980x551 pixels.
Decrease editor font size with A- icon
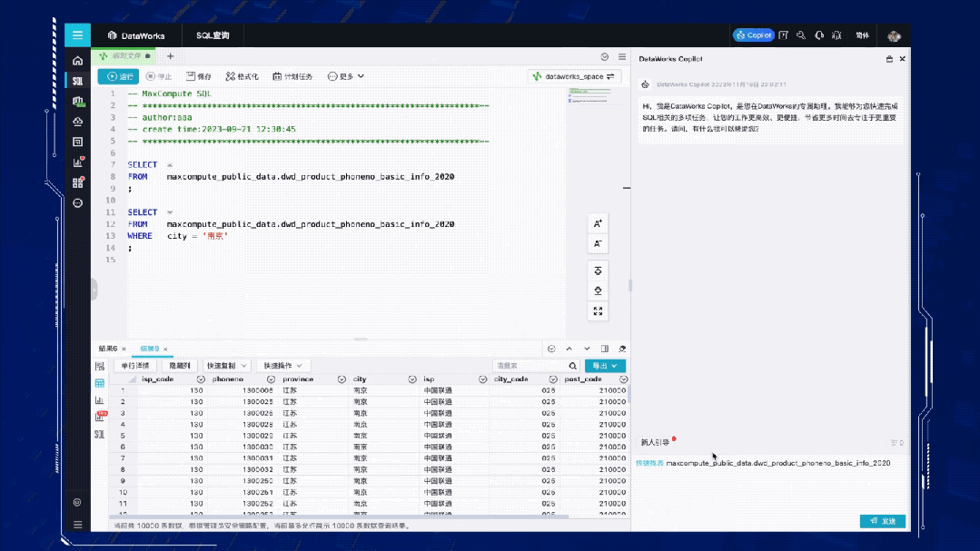598,243
